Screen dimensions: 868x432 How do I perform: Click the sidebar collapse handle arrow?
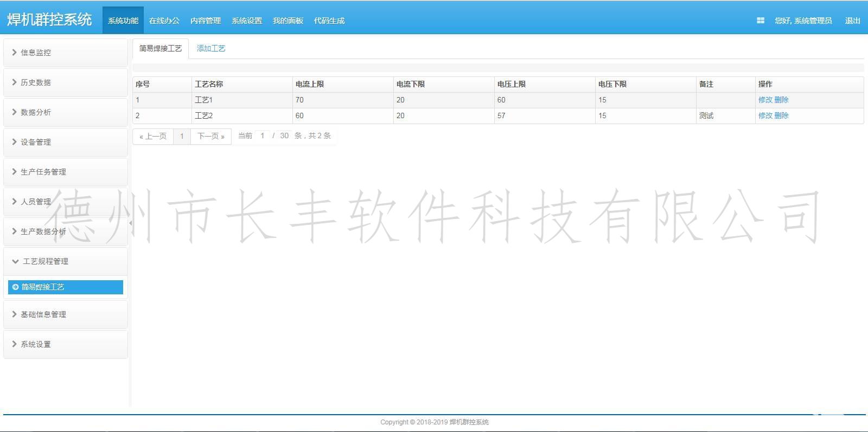click(130, 223)
